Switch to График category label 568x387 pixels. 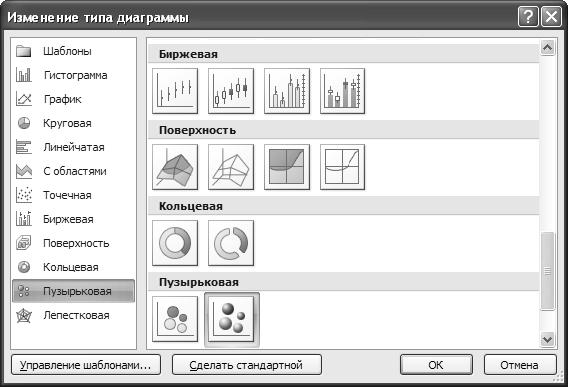point(63,99)
